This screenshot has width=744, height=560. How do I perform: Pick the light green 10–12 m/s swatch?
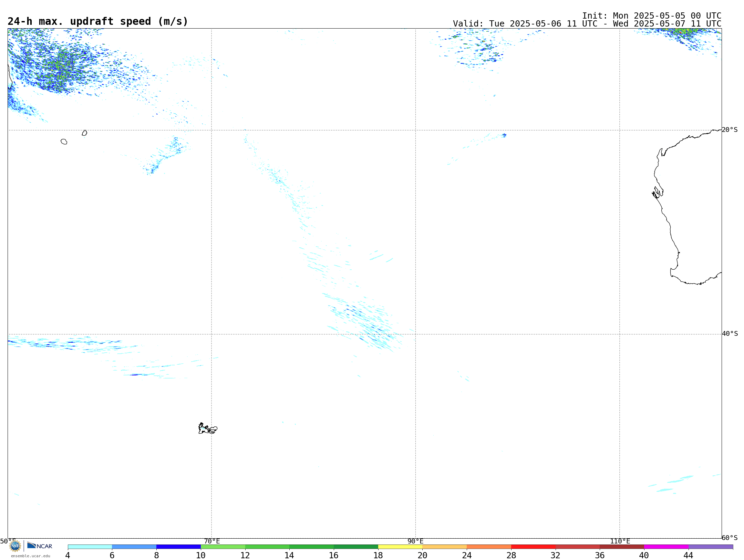223,547
